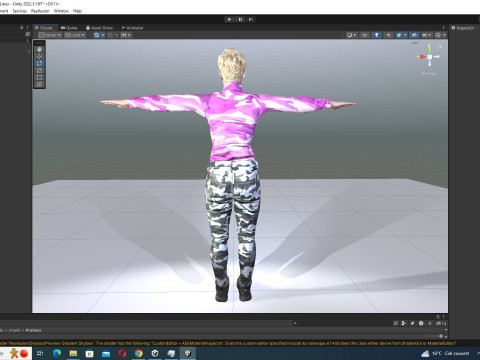Viewport: 480px width, 360px height.
Task: Open Unity Hub from the taskbar
Action: (155, 353)
